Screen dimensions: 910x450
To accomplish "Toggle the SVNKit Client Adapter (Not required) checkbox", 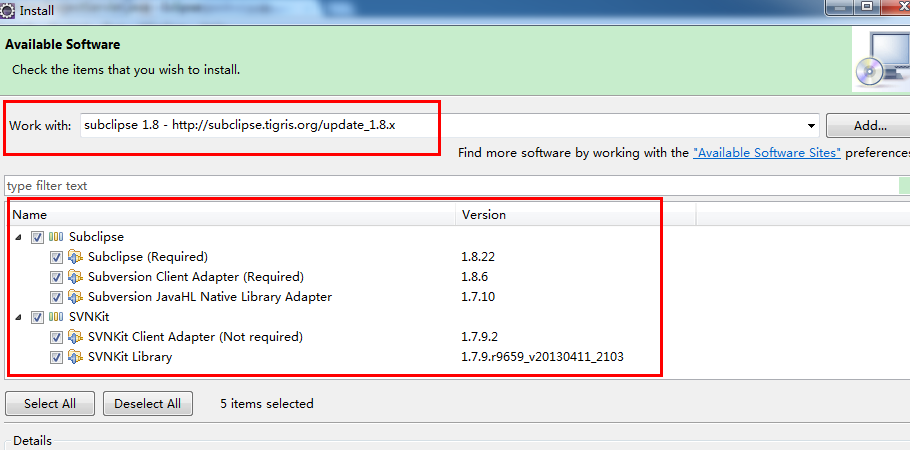I will (x=56, y=337).
